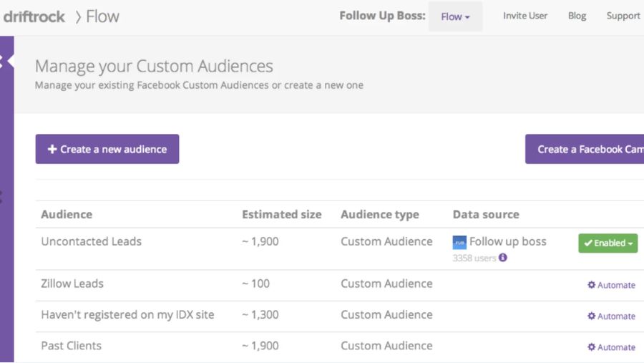Click the driftrock logo
The width and height of the screenshot is (644, 363).
[34, 17]
